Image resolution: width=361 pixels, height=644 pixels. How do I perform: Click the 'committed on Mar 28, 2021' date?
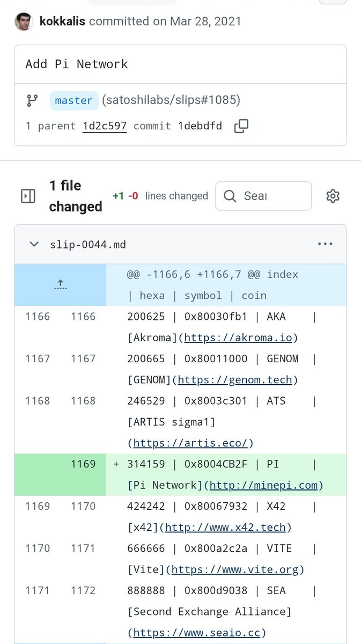(165, 21)
